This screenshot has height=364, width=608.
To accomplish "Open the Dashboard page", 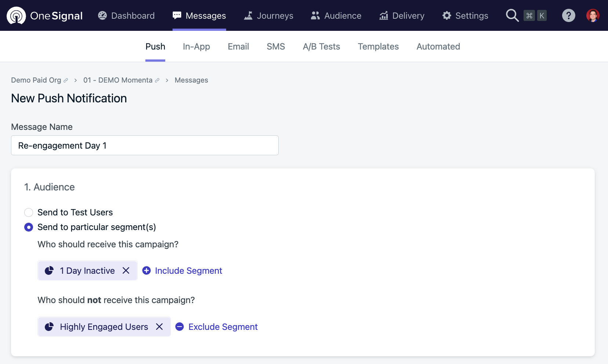I will (126, 15).
